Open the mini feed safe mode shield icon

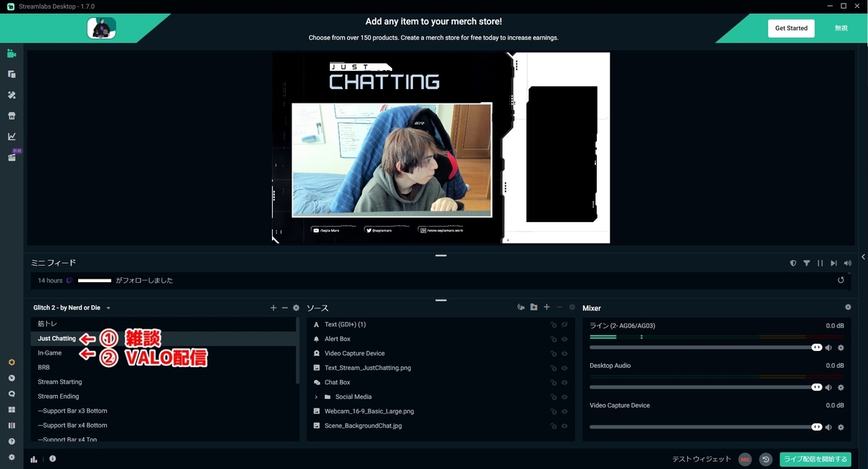pyautogui.click(x=793, y=263)
